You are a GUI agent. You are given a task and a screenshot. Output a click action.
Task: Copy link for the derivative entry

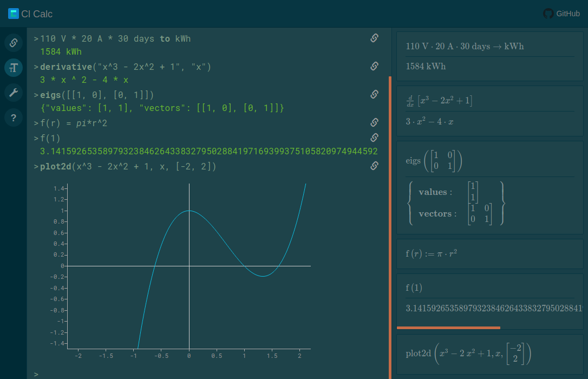tap(374, 66)
